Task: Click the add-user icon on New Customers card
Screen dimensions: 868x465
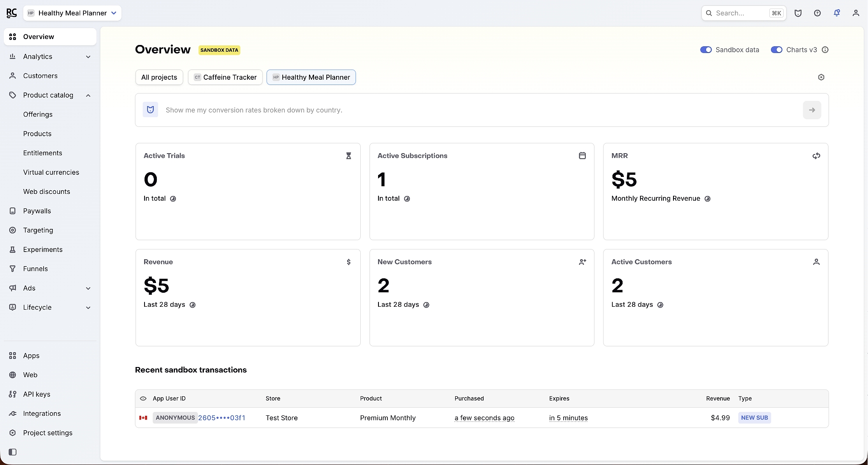Action: [582, 262]
